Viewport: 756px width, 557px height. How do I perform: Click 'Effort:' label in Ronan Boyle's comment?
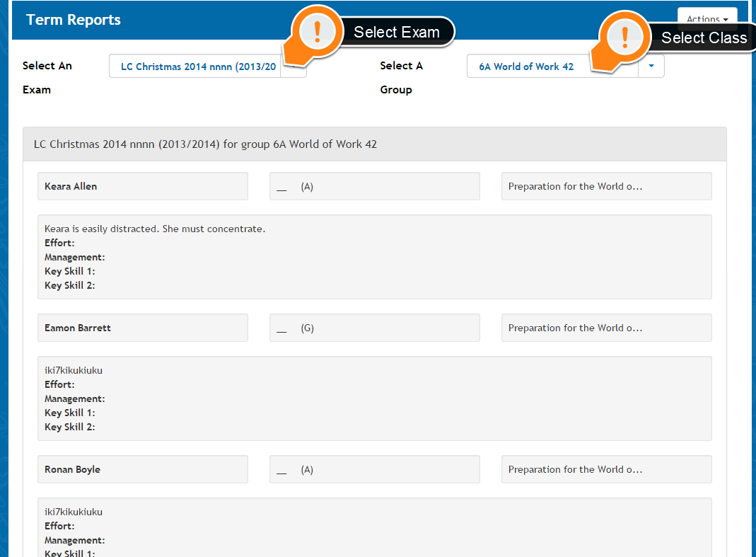(60, 526)
